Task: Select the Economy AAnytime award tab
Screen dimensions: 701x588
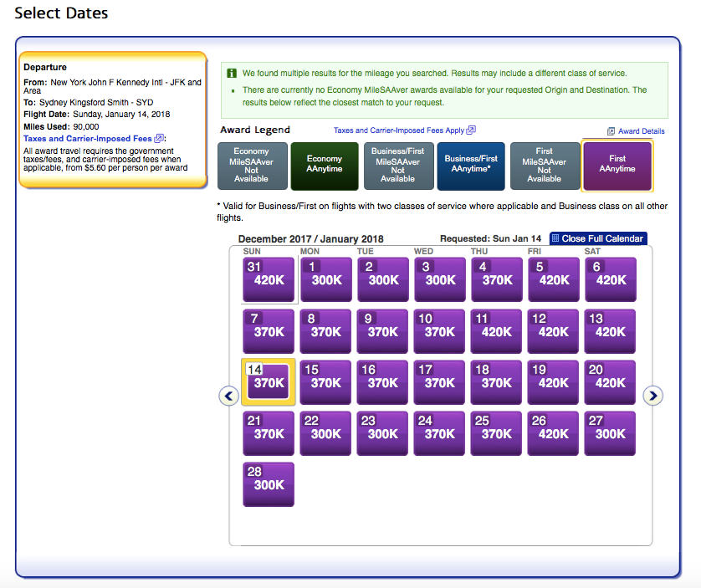Action: coord(324,164)
